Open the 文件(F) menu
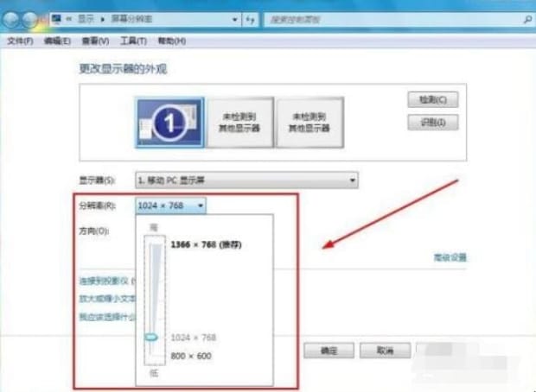 (x=19, y=41)
